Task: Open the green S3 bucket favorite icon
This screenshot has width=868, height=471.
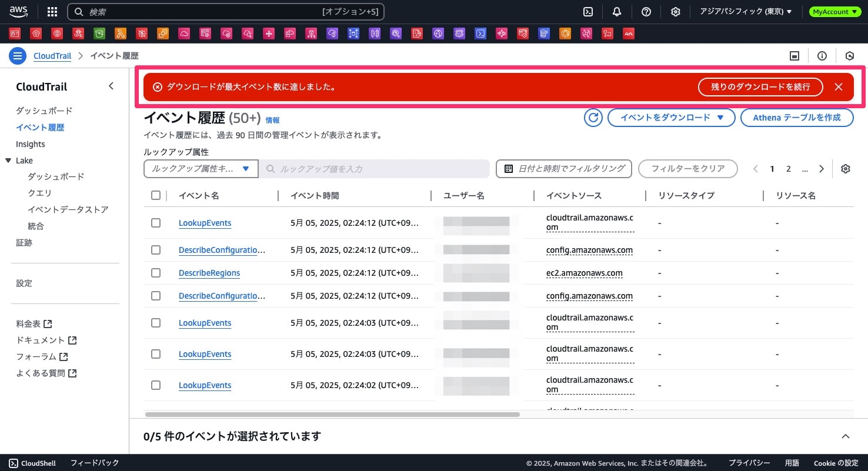Action: pos(99,34)
